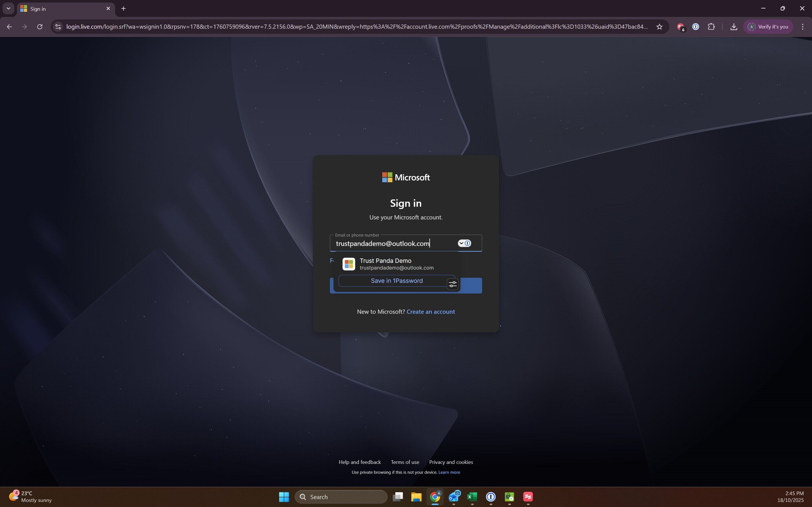Open the Chrome downloads icon
The image size is (812, 507).
[734, 26]
